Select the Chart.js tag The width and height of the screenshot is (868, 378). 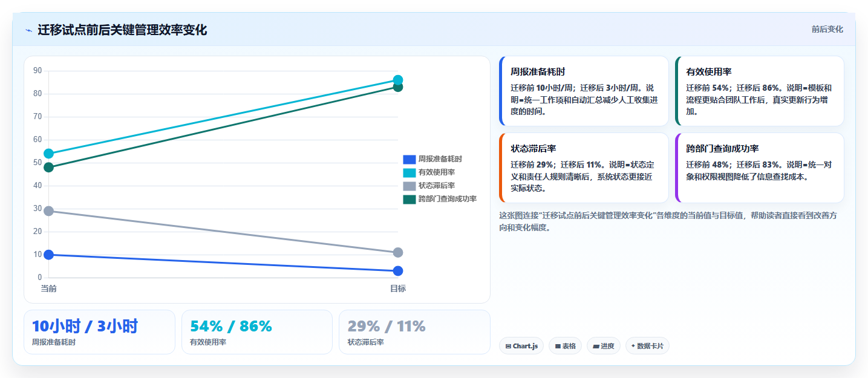click(521, 346)
